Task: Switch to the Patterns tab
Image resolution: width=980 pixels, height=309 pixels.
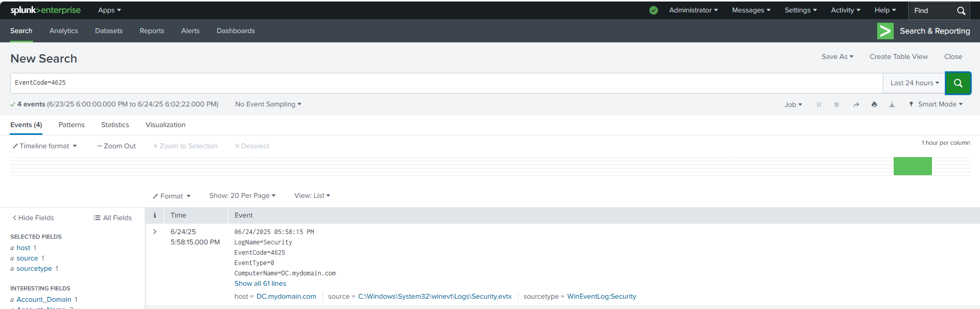Action: [x=71, y=125]
